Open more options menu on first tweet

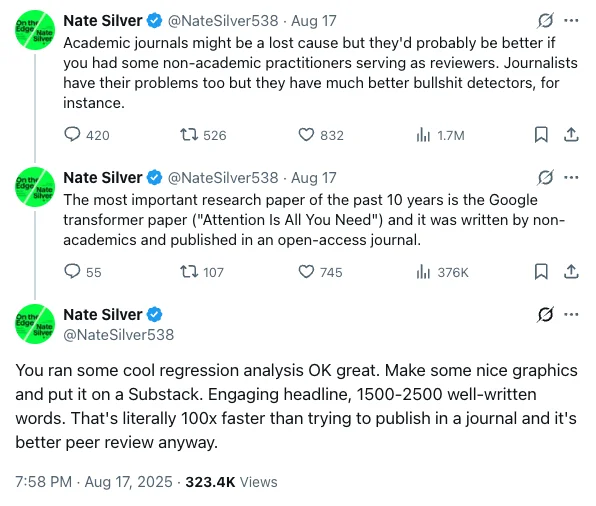(571, 21)
